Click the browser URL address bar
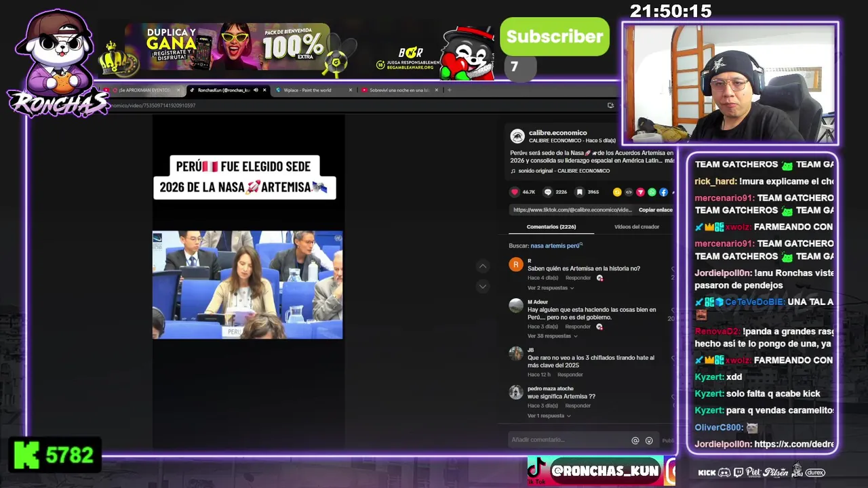The height and width of the screenshot is (488, 868). [x=353, y=105]
